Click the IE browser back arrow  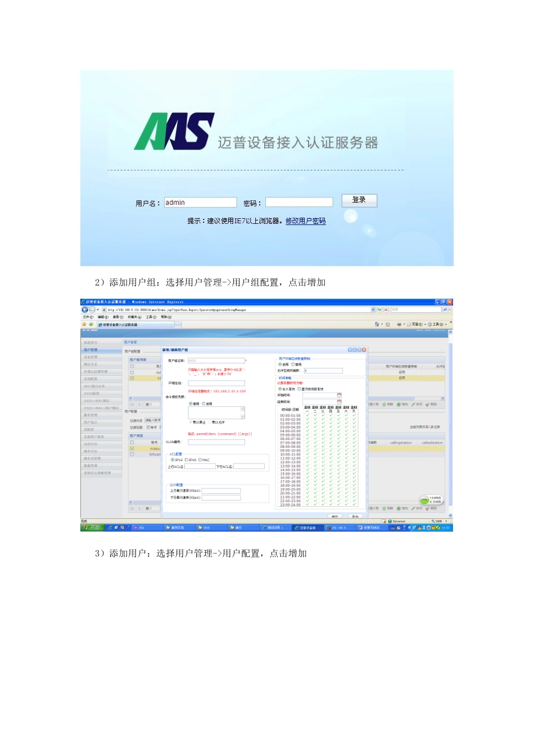click(x=85, y=310)
